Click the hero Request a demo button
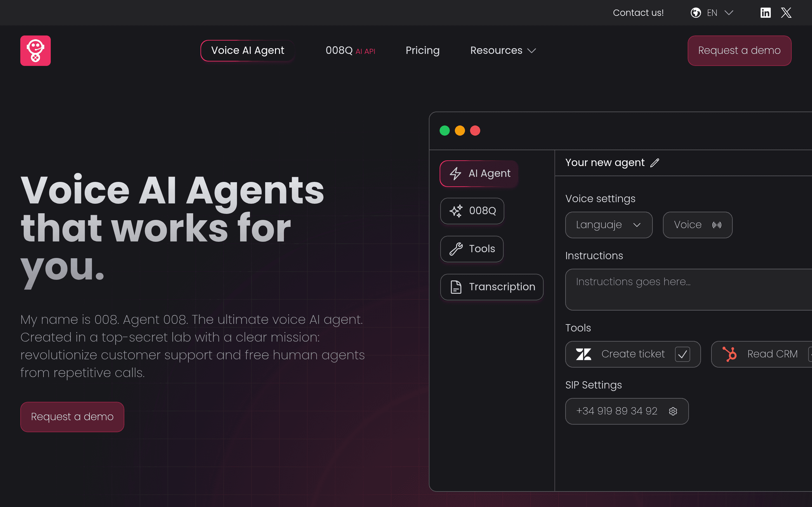Image resolution: width=812 pixels, height=507 pixels. (72, 417)
